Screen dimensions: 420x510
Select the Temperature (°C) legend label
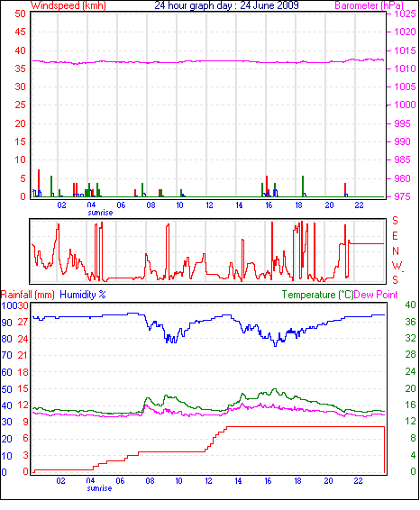317,295
